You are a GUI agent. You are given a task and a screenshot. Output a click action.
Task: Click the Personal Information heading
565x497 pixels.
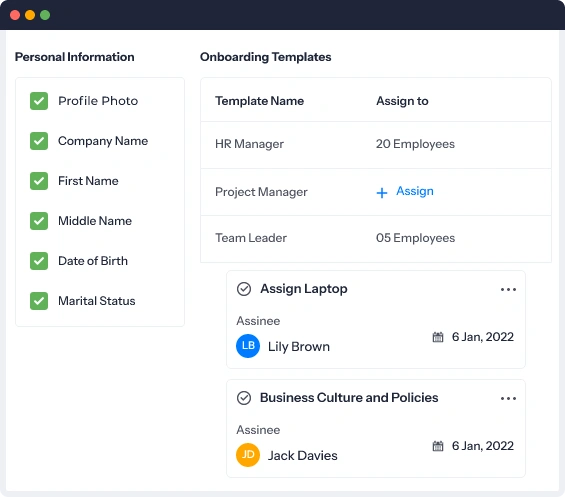coord(75,57)
